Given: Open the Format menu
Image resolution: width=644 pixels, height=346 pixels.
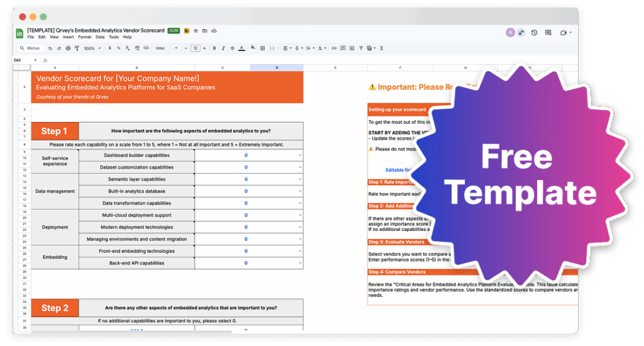Looking at the screenshot, I should point(83,37).
